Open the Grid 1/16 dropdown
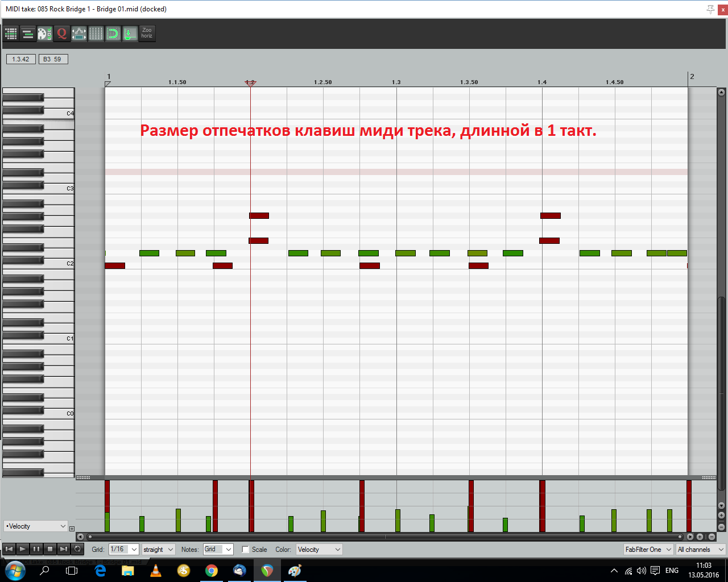This screenshot has height=582, width=728. point(123,550)
